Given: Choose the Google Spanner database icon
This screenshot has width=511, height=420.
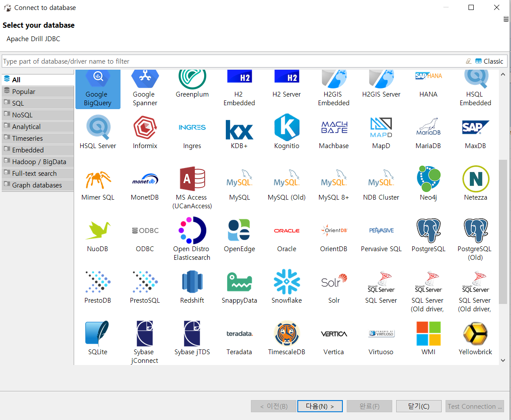Looking at the screenshot, I should pos(145,89).
